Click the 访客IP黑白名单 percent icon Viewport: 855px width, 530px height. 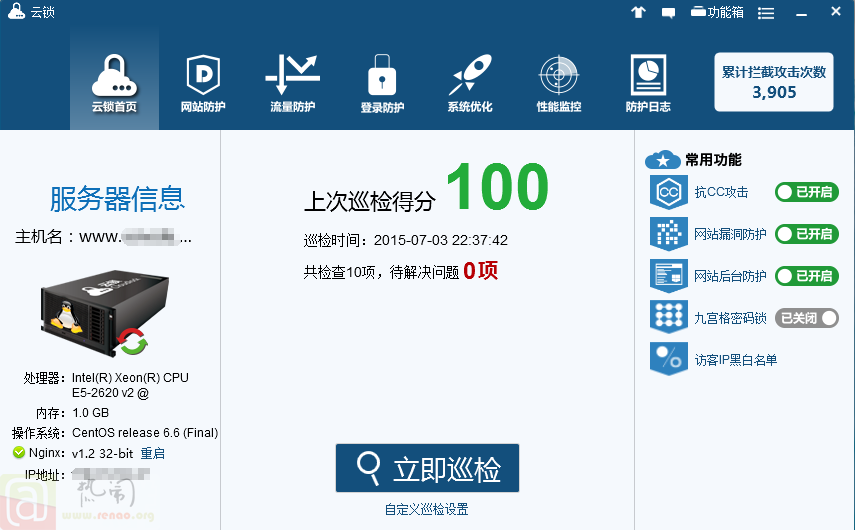point(669,359)
